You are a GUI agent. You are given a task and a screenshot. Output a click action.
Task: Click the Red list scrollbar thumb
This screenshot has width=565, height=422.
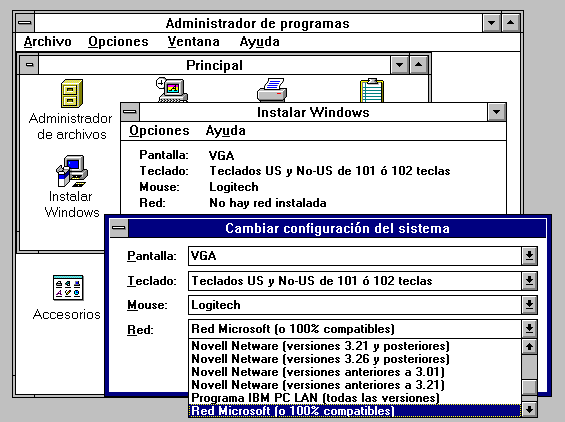click(529, 388)
